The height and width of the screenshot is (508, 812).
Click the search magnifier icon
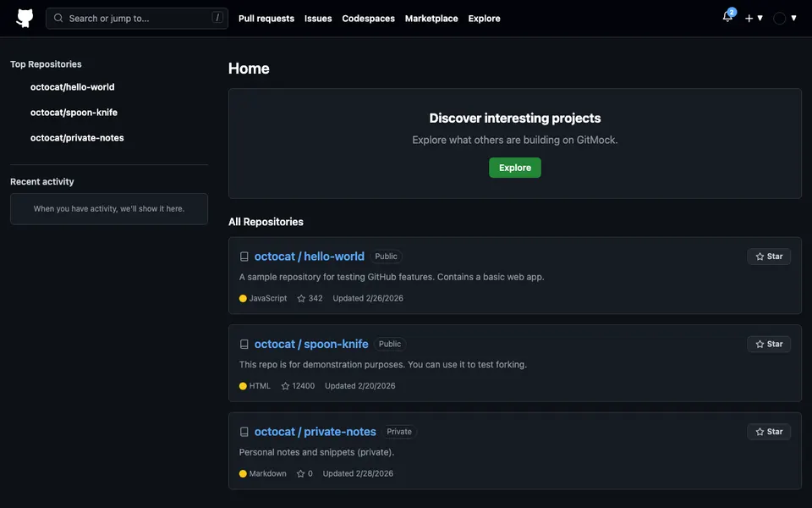pos(58,18)
